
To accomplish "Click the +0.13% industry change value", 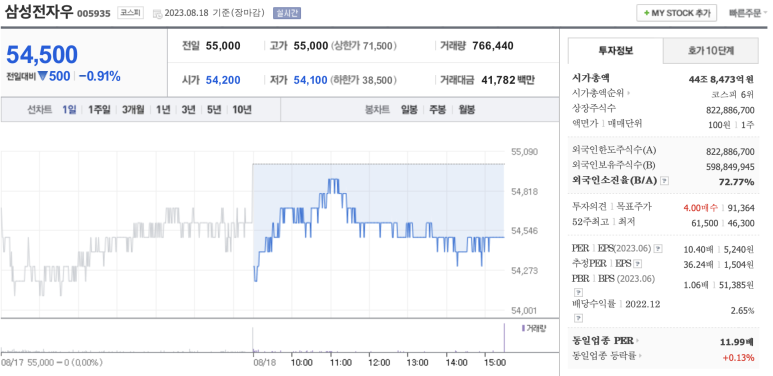I will click(x=738, y=357).
